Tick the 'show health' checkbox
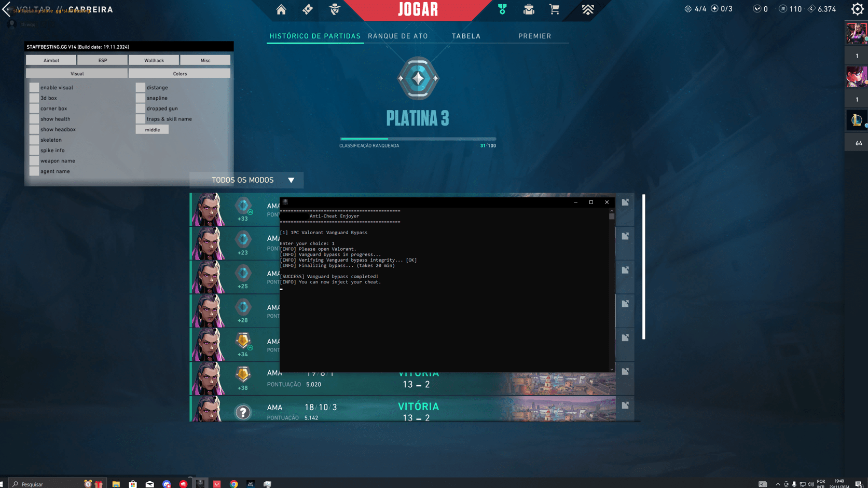The image size is (868, 488). point(34,119)
